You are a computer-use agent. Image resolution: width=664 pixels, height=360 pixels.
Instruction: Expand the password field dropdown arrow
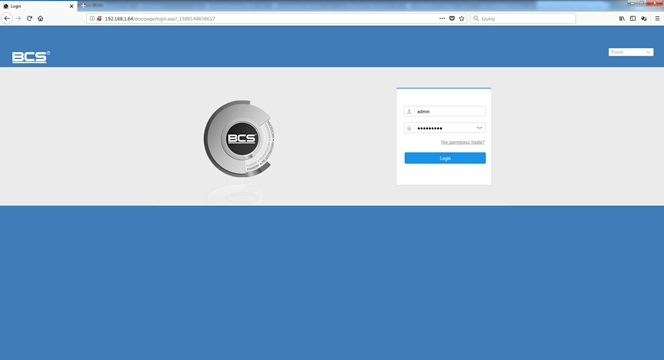click(x=479, y=128)
